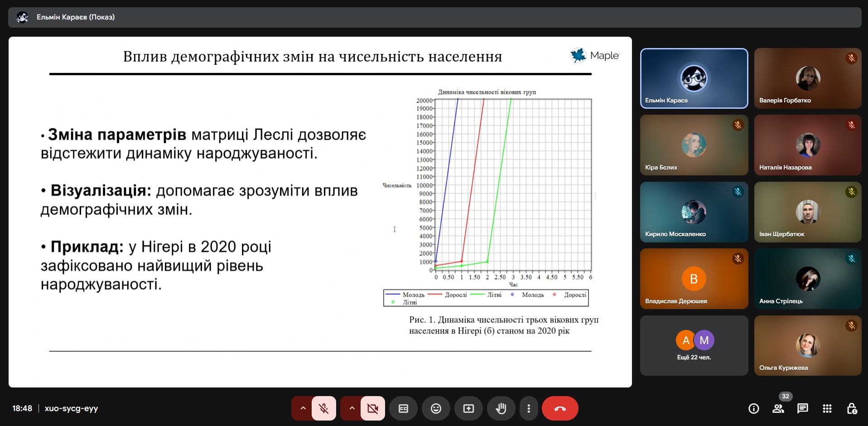The height and width of the screenshot is (426, 868).
Task: Select Кіра Бєлих participant tile
Action: click(694, 145)
